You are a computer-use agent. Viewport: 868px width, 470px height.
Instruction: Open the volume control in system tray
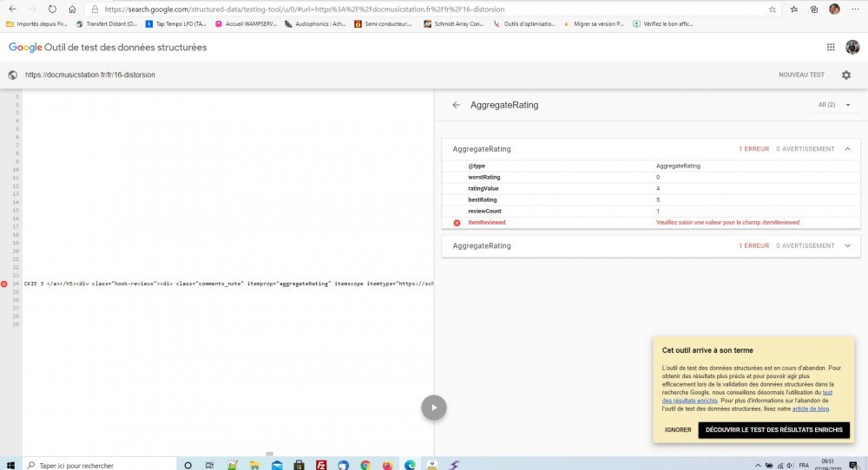[790, 465]
